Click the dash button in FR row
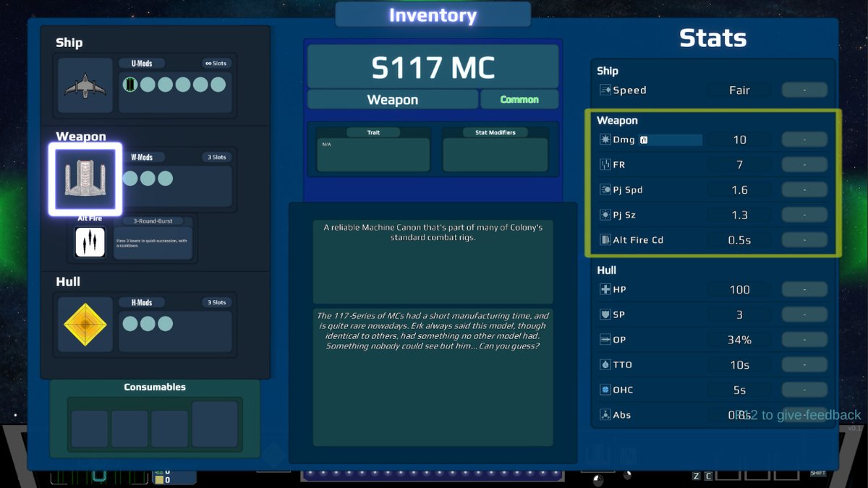The width and height of the screenshot is (868, 488). tap(804, 165)
